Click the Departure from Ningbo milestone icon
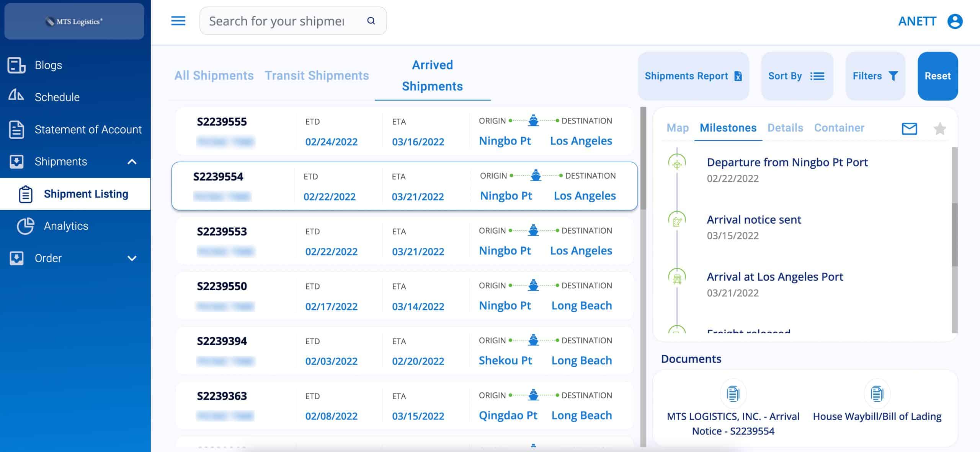Screen dimensions: 980x452 [677, 163]
